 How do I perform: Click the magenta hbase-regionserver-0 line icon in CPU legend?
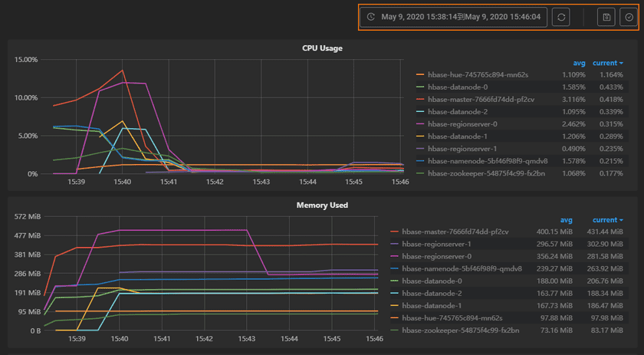coord(420,123)
